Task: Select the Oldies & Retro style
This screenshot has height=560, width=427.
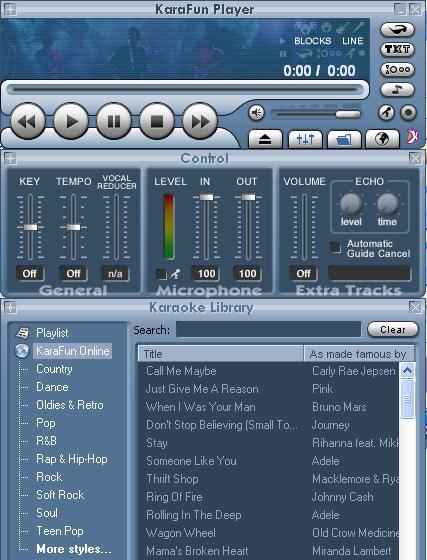Action: point(70,405)
